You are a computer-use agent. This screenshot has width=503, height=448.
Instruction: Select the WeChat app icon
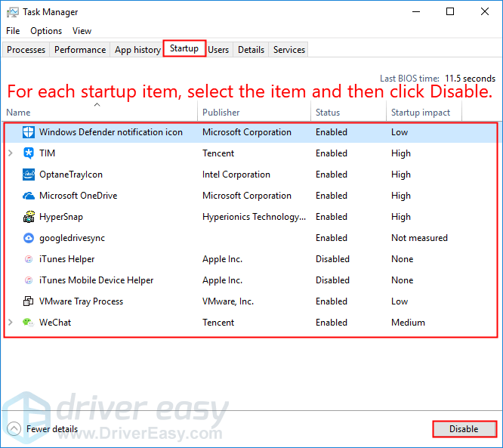tap(29, 323)
